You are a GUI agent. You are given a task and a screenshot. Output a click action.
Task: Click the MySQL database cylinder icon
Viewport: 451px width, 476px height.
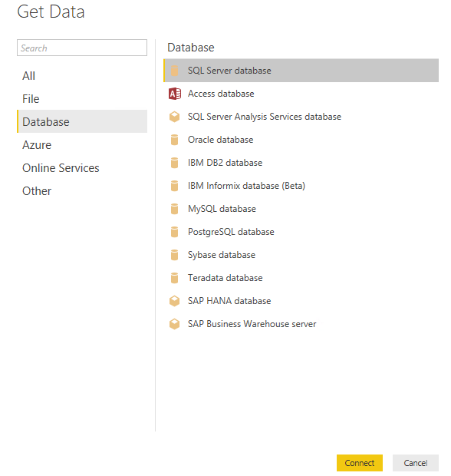(174, 209)
